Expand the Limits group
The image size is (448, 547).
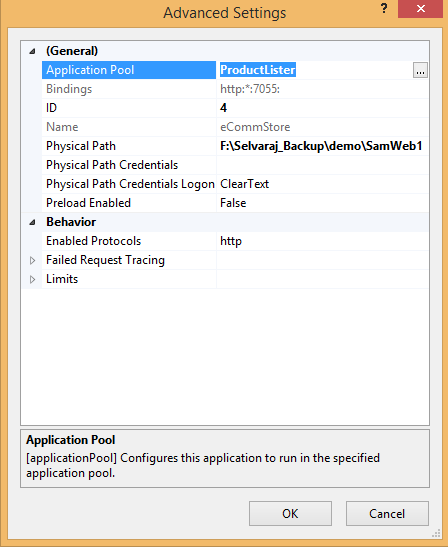tap(32, 279)
